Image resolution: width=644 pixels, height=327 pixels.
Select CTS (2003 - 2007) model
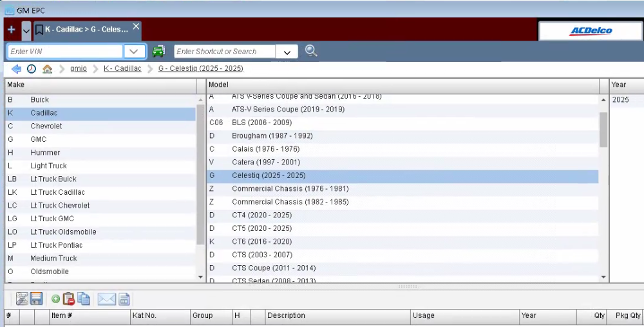(x=402, y=255)
